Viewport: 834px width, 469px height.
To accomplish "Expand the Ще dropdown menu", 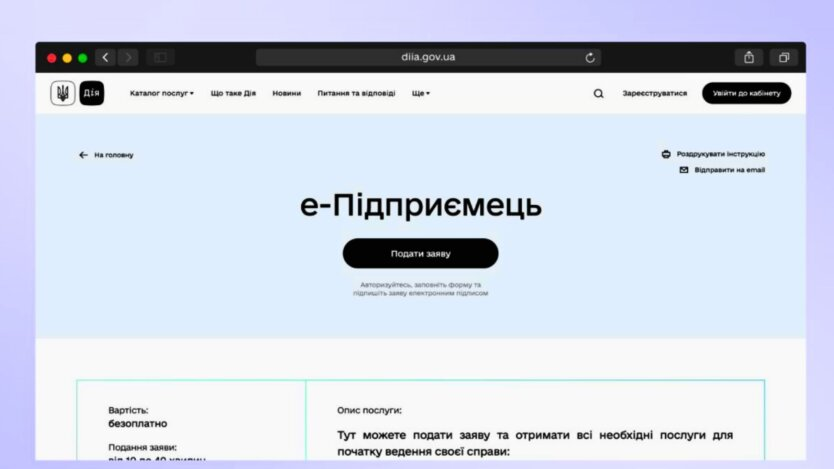I will [x=421, y=93].
